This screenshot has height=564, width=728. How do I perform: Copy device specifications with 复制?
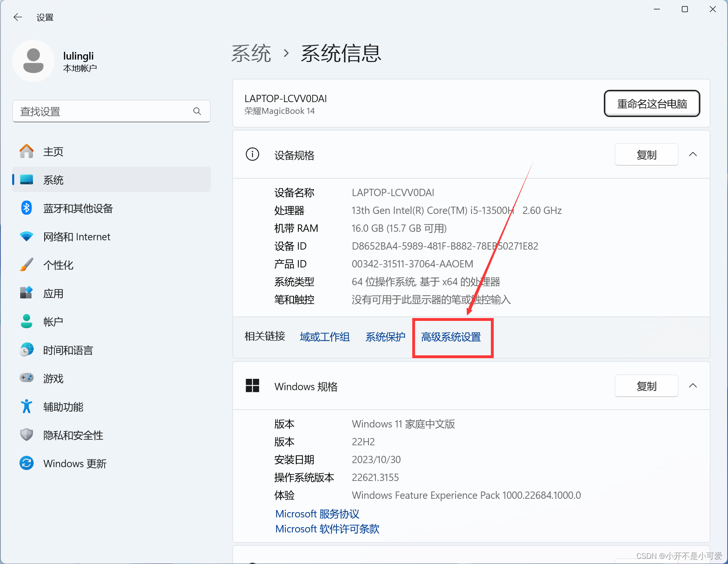647,155
